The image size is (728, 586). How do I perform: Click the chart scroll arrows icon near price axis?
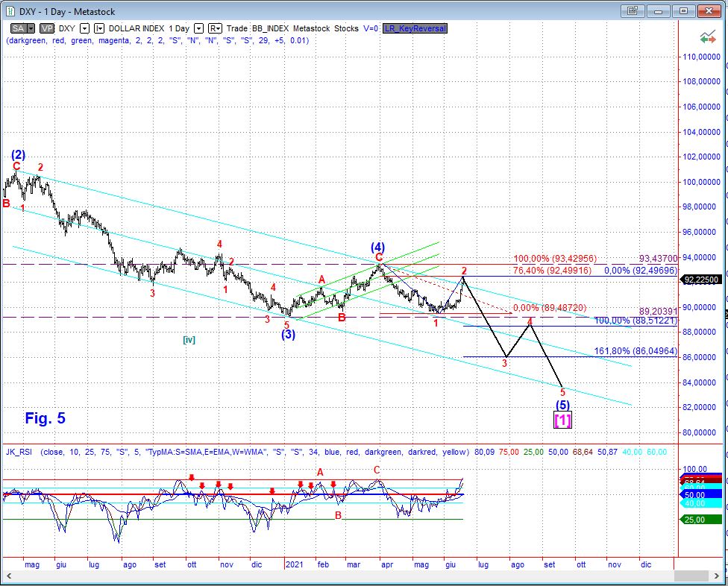(706, 37)
